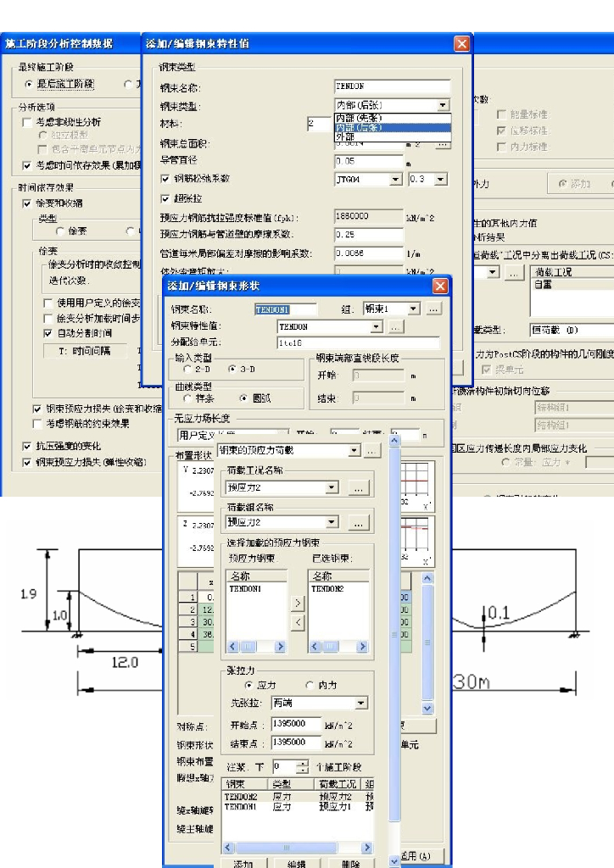Click the 结束点 stress input field
This screenshot has width=614, height=868.
[x=296, y=743]
